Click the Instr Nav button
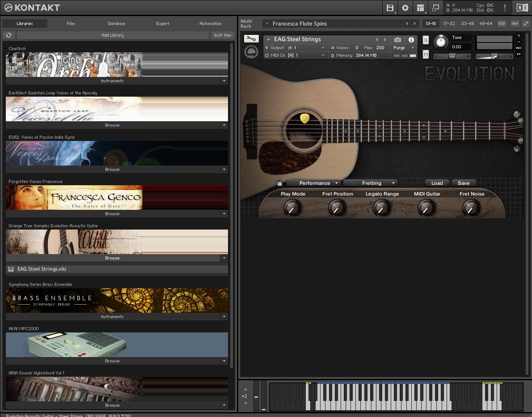This screenshot has height=417, width=532. [x=223, y=35]
